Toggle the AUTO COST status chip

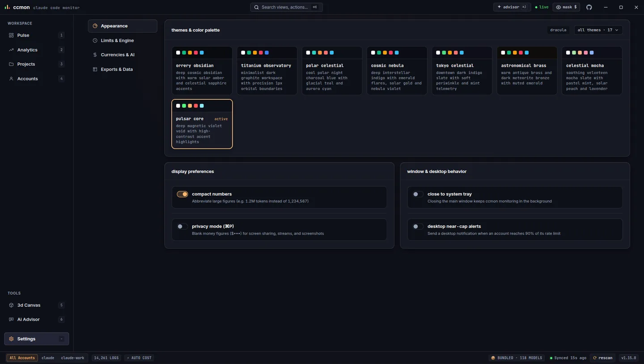(139, 358)
